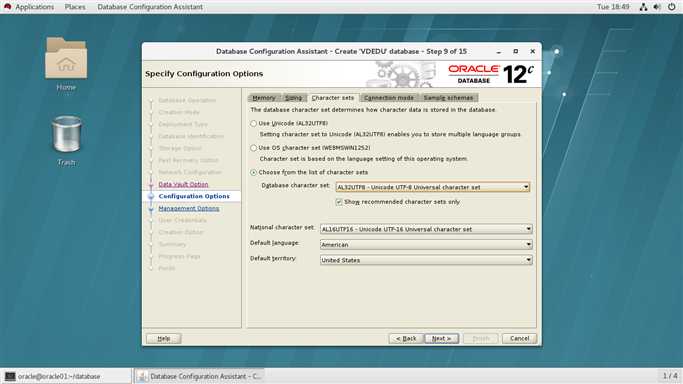Screen dimensions: 683x384
Task: Click the Back button
Action: [406, 338]
